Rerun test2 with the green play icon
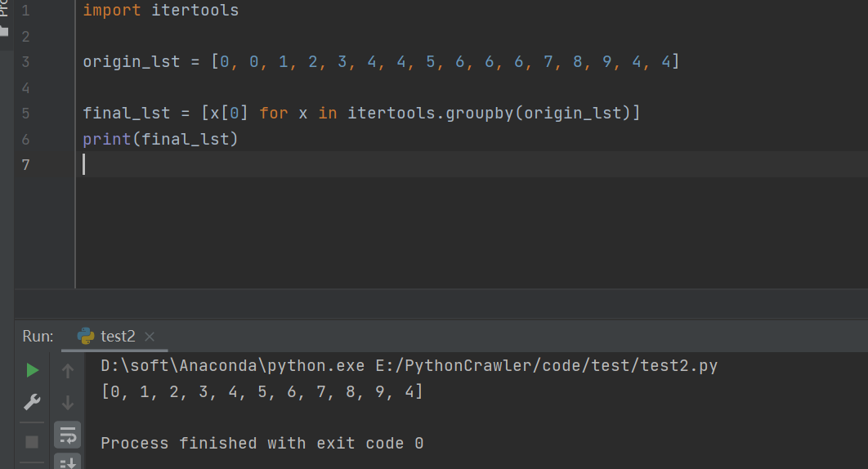This screenshot has width=868, height=469. tap(32, 370)
